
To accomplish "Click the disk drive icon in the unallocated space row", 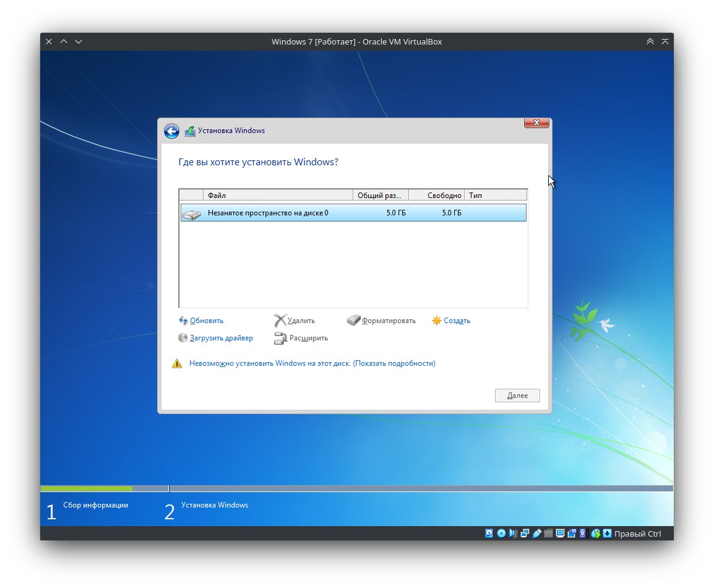I will click(x=192, y=214).
